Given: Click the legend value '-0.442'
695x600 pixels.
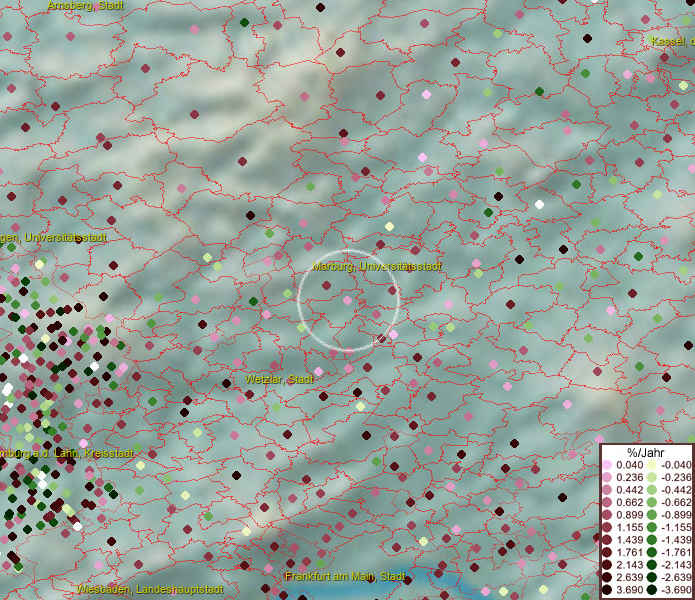Looking at the screenshot, I should tap(676, 490).
